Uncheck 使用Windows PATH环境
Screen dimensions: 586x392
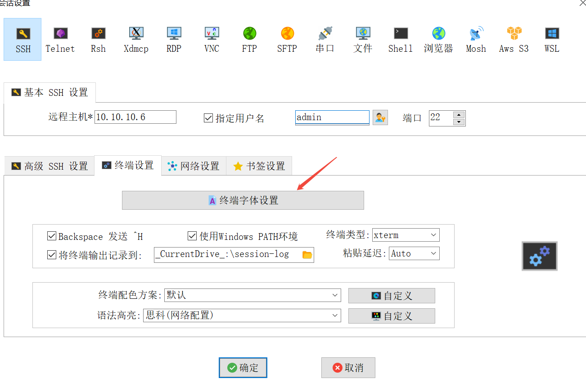(192, 236)
